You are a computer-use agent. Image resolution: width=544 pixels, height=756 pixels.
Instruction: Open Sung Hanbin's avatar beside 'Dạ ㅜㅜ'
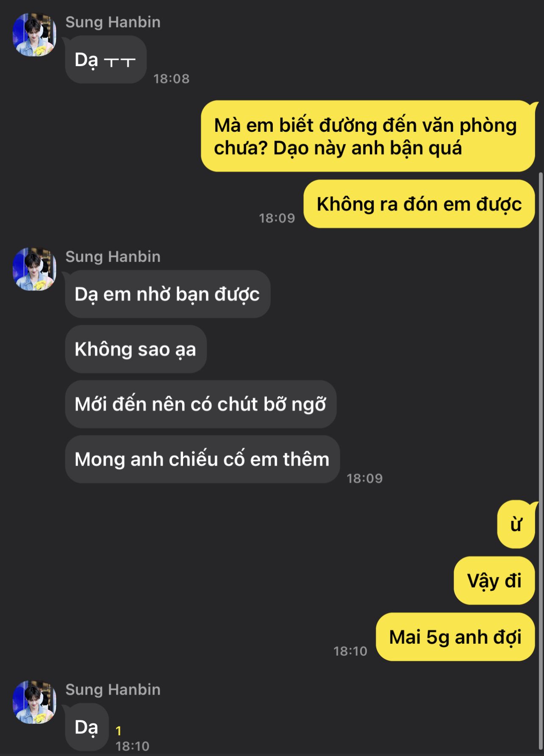34,34
